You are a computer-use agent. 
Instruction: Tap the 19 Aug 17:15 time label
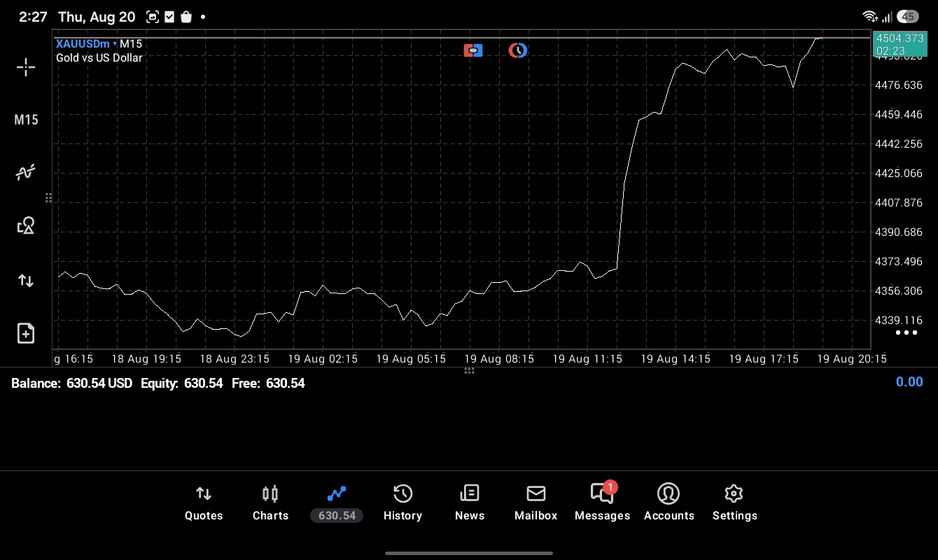coord(764,359)
